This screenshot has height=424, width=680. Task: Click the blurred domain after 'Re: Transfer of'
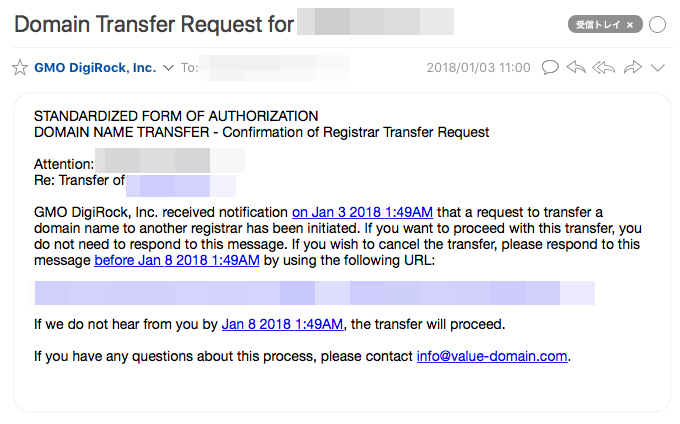181,186
